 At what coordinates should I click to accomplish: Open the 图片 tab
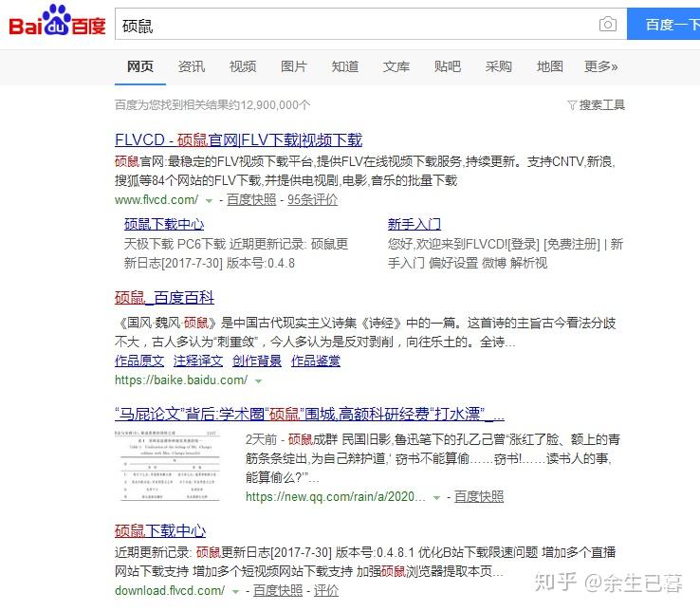pyautogui.click(x=294, y=66)
